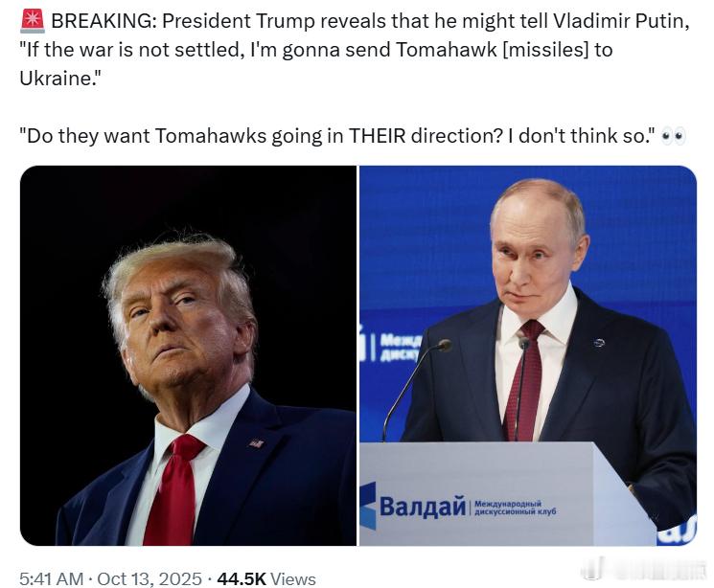Click the word BREAKING in the tweet

[103, 21]
